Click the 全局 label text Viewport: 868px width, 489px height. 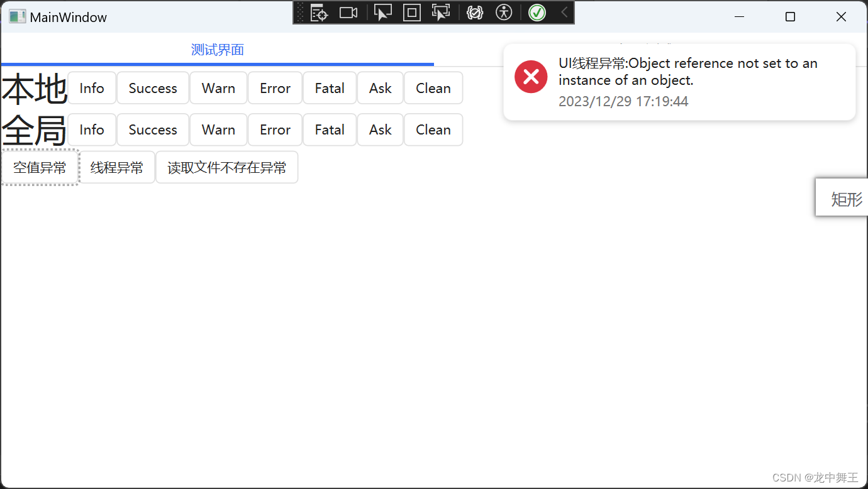point(34,131)
